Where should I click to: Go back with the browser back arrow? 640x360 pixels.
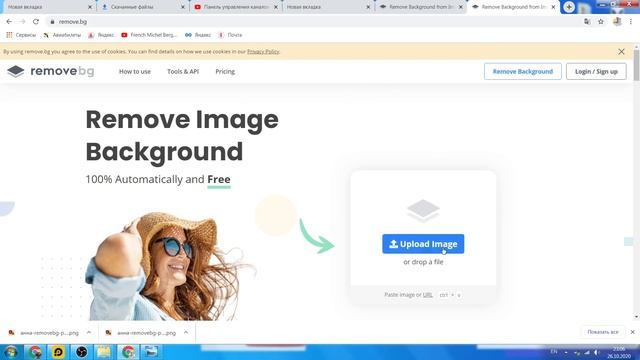(x=9, y=22)
